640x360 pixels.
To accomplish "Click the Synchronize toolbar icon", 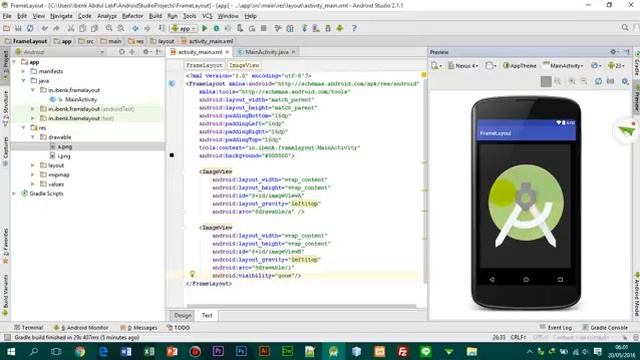I will click(30, 28).
